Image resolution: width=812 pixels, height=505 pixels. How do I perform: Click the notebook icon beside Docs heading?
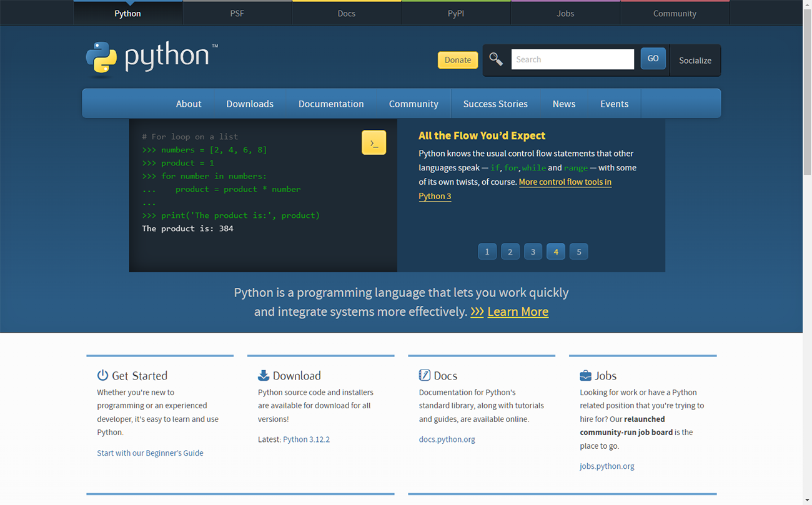[424, 375]
